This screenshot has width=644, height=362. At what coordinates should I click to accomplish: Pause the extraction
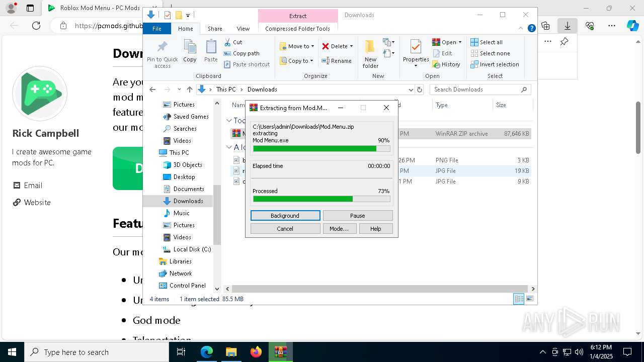click(x=358, y=216)
